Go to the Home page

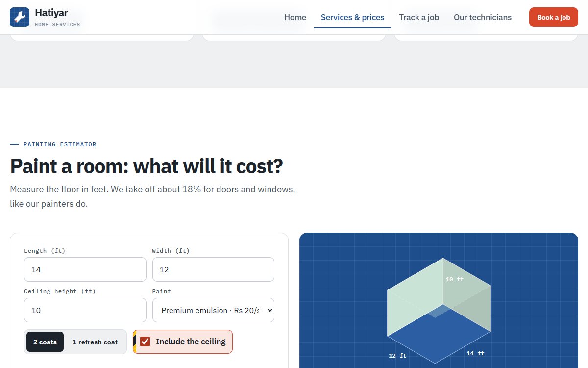(x=295, y=17)
